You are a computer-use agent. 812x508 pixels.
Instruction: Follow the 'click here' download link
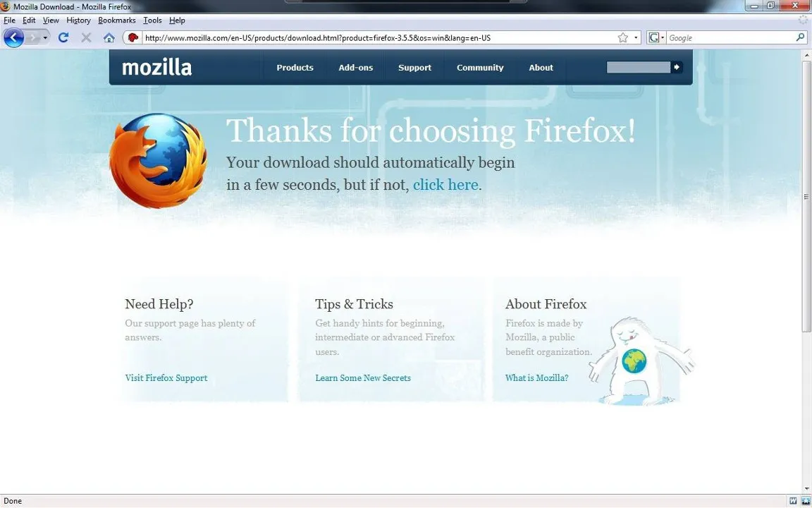[445, 185]
